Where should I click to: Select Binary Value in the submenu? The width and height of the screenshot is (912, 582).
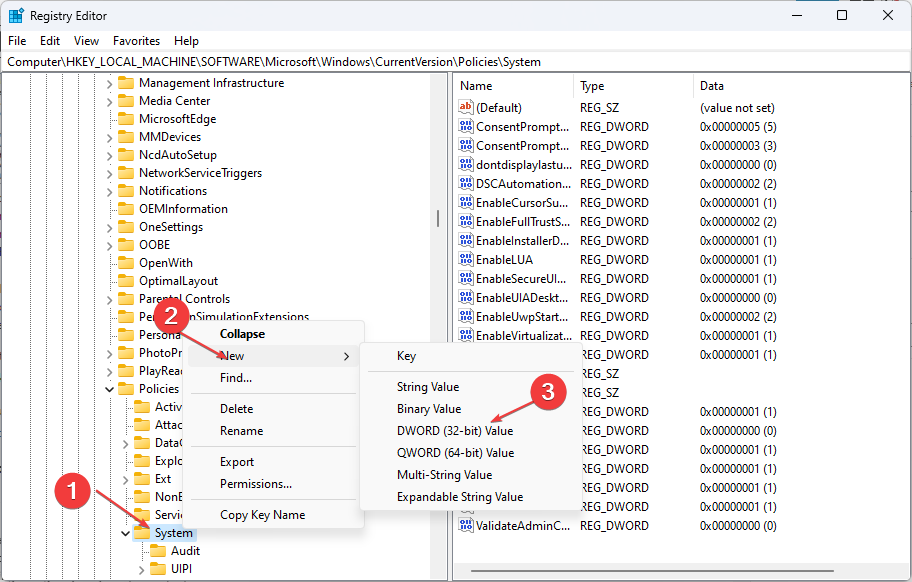pos(471,409)
